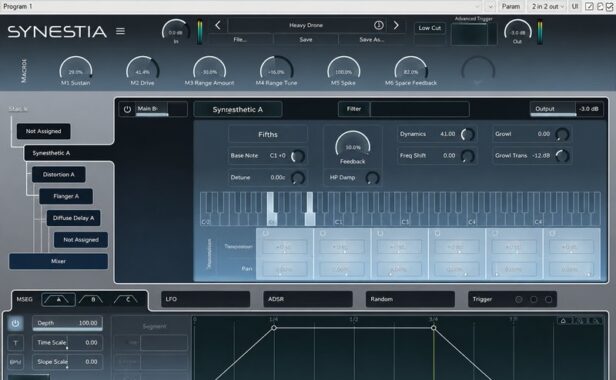Click the empty unassigned macro knob

click(x=478, y=71)
